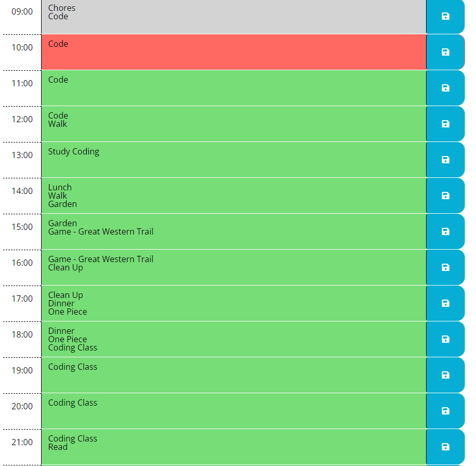Click the save icon for the 19:00 row

coord(445,375)
